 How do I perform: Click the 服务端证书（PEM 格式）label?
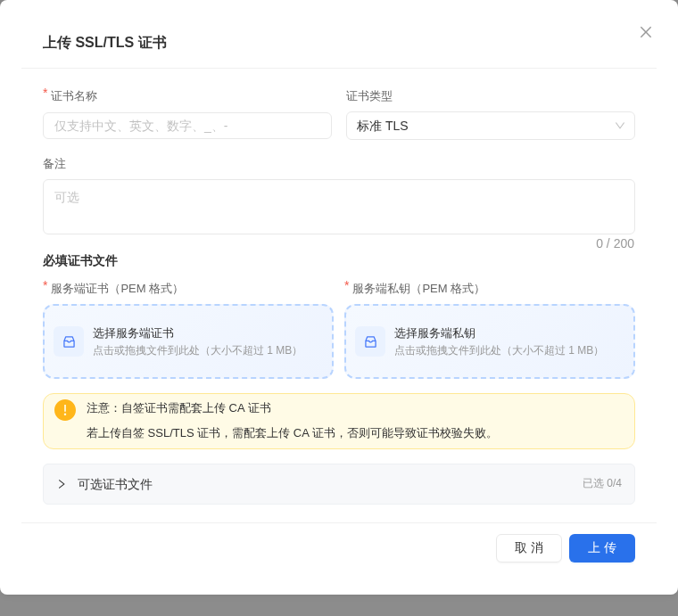point(114,289)
